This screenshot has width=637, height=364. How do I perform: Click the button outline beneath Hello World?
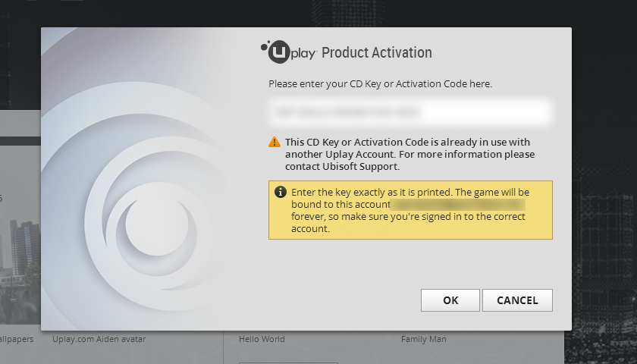click(x=288, y=362)
